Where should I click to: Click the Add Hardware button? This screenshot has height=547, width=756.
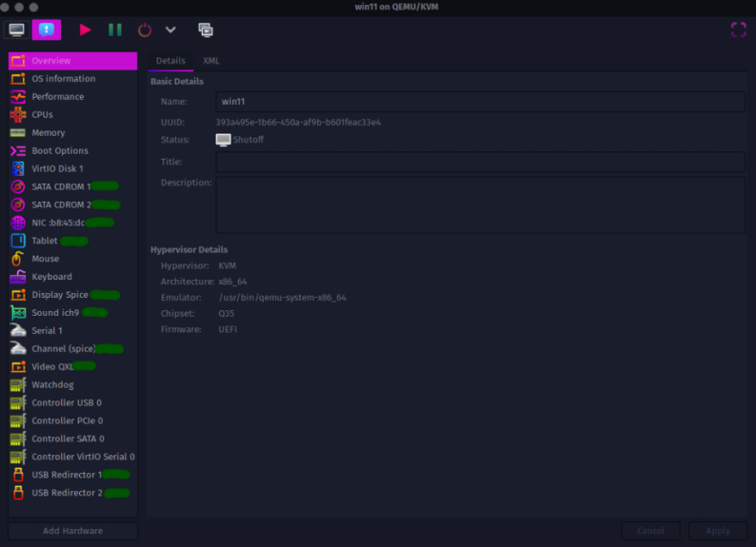click(x=72, y=531)
